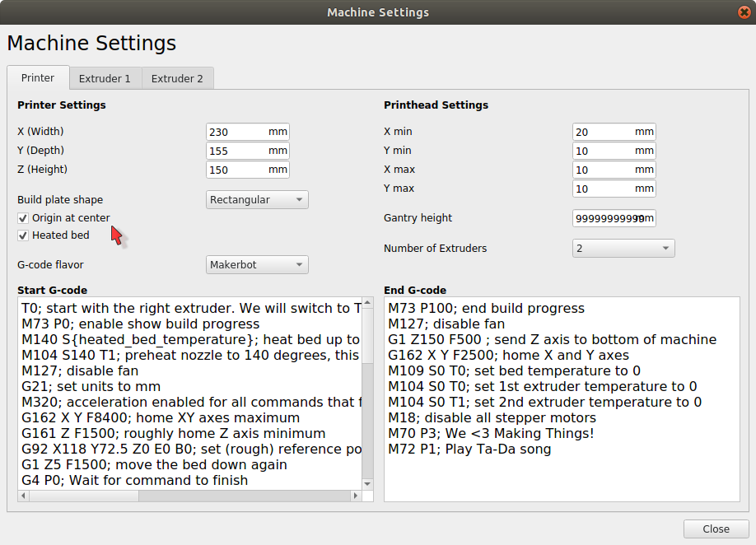Expand the Number of Extruders dropdown
756x545 pixels.
pyautogui.click(x=623, y=249)
